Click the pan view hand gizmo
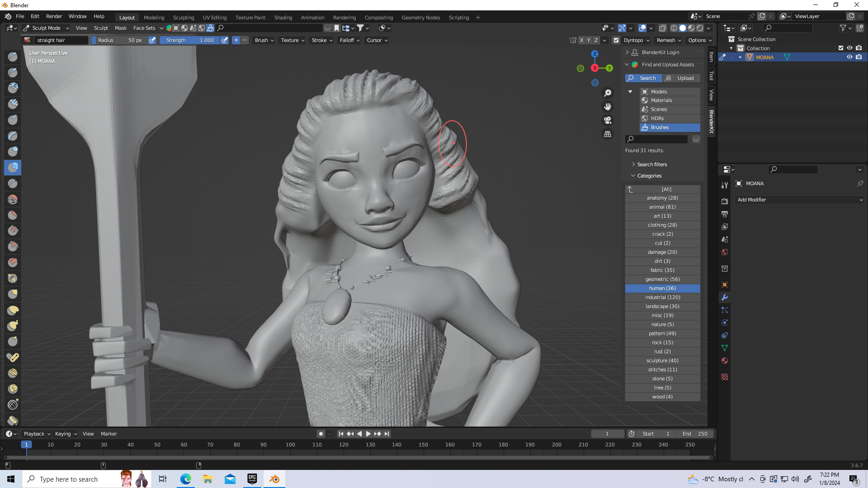Screen dimensions: 868x488 pos(608,107)
